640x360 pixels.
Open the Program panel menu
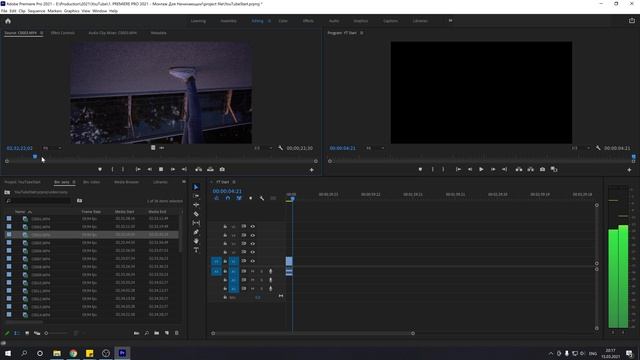(362, 33)
